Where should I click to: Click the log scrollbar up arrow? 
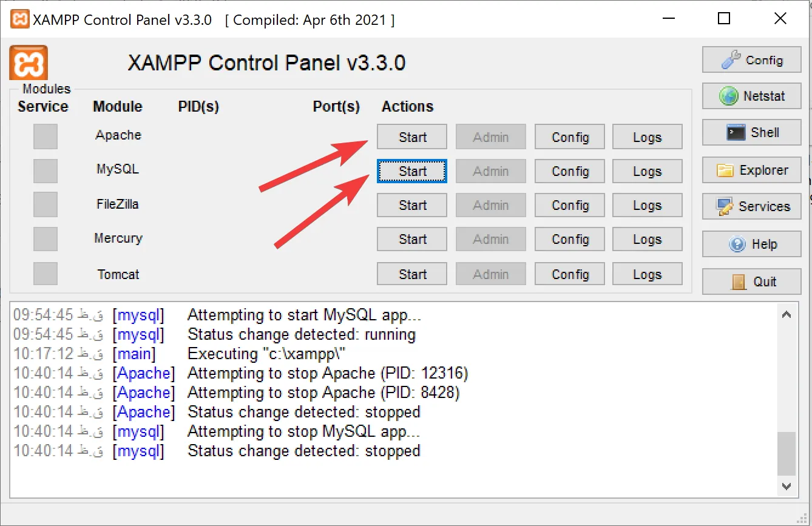tap(787, 315)
